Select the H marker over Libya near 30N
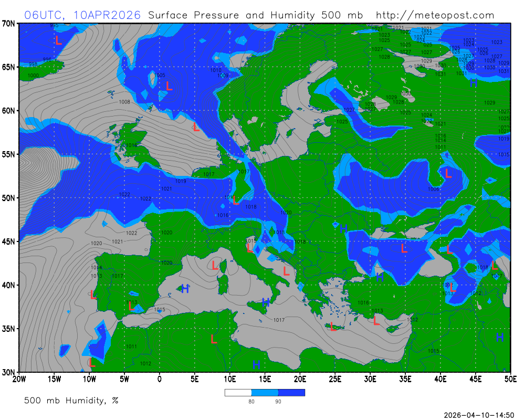The width and height of the screenshot is (525, 420). pyautogui.click(x=256, y=364)
